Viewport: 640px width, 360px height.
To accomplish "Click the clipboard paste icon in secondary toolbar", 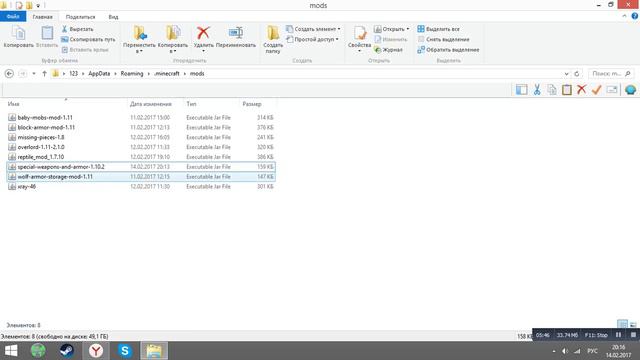I will click(x=567, y=90).
